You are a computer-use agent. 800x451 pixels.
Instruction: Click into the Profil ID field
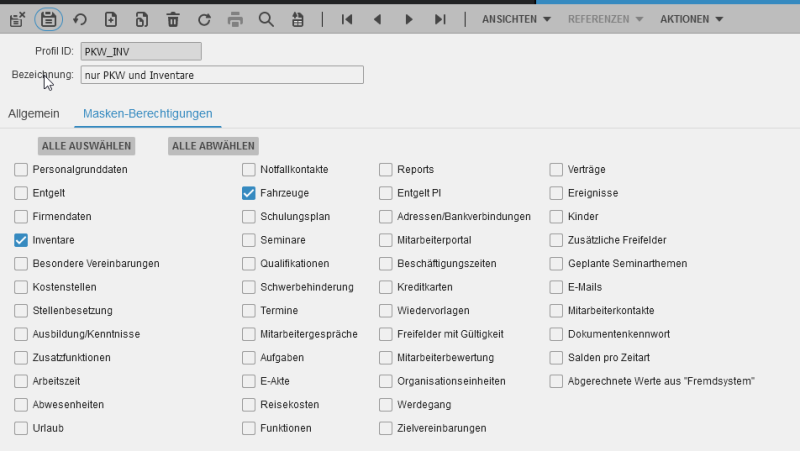coord(141,52)
